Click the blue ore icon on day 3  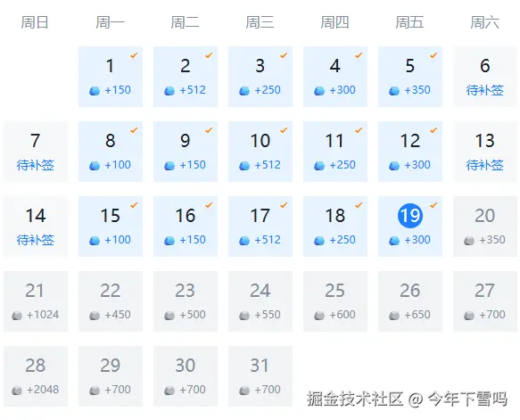(x=244, y=90)
